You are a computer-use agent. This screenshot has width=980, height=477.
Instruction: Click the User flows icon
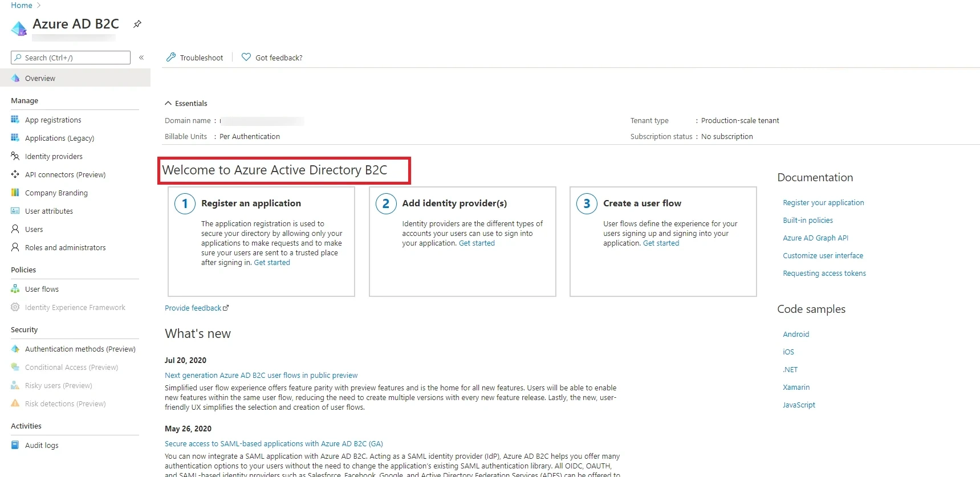click(15, 289)
